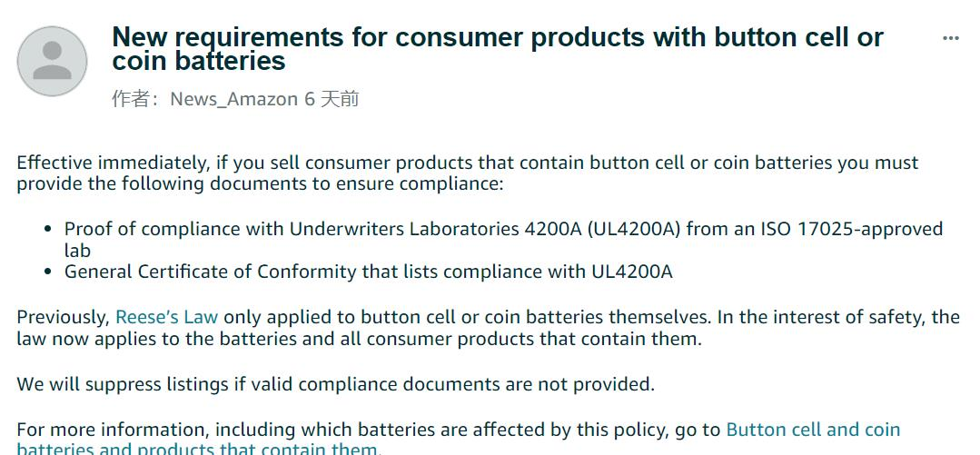Viewport: 980px width, 455px height.
Task: Click the 'Proof of compliance with Underwriters Laboratories' bullet
Action: [x=503, y=240]
